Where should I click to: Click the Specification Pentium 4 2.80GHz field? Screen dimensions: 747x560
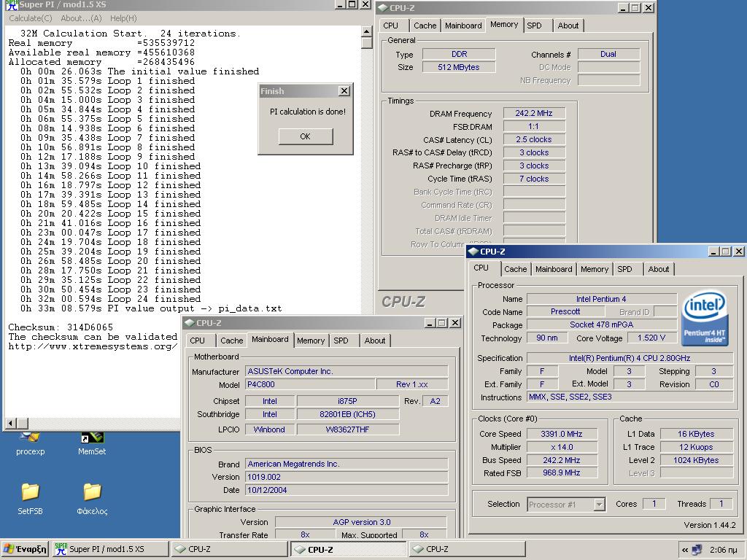pyautogui.click(x=630, y=358)
